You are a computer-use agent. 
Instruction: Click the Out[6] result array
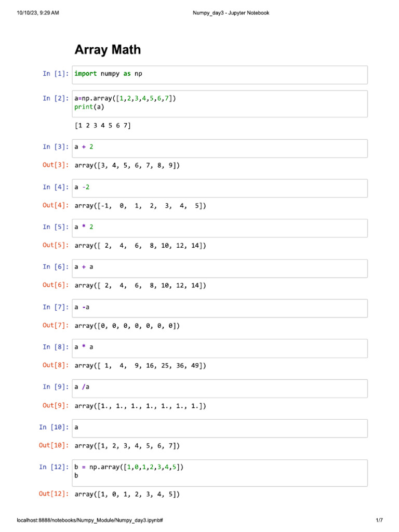click(x=140, y=286)
